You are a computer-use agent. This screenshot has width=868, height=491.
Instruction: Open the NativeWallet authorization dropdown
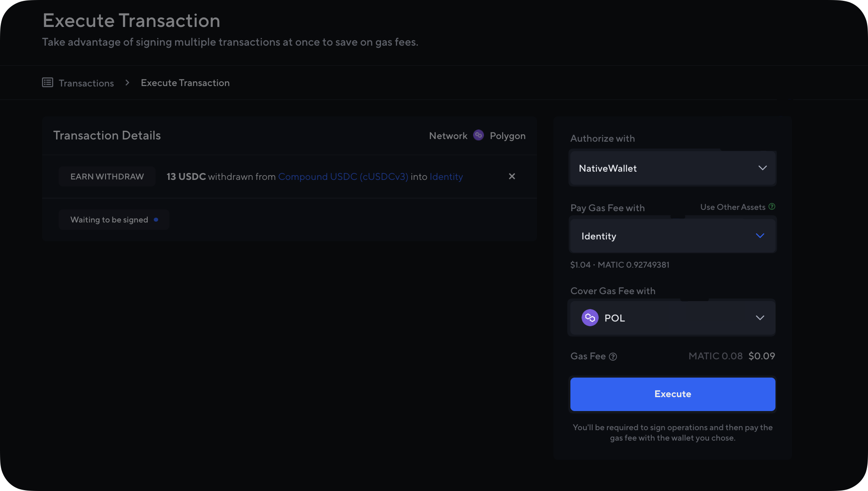pos(672,168)
